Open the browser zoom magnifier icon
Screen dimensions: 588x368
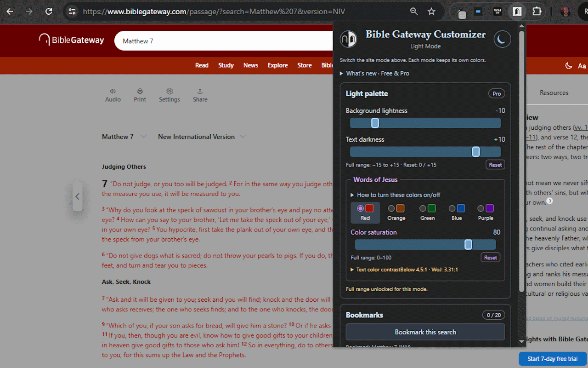tap(414, 11)
